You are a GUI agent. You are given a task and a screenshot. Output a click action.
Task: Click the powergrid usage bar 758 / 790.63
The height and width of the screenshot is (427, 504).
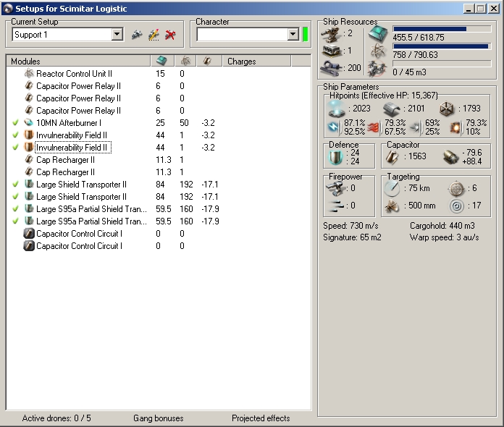point(442,46)
